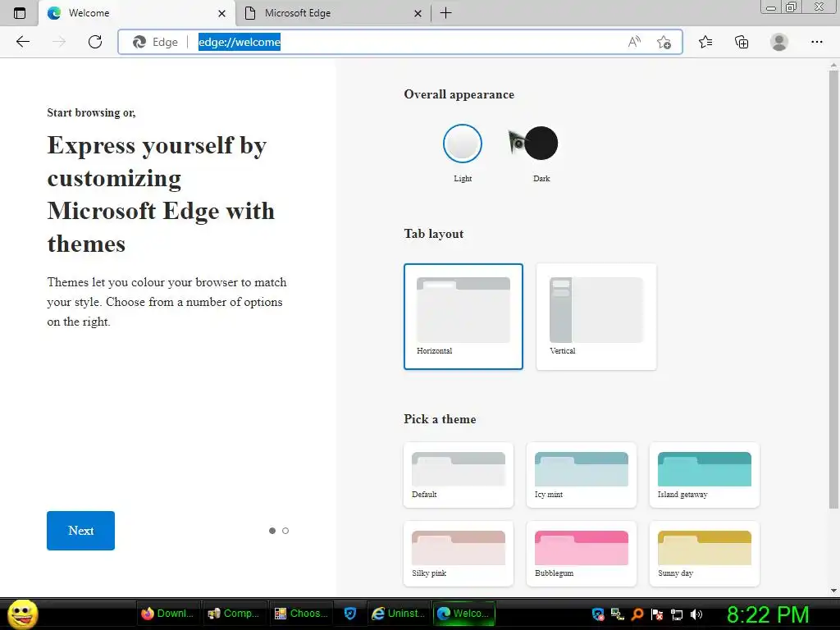Go back with the back arrow
The width and height of the screenshot is (840, 630).
[x=22, y=42]
